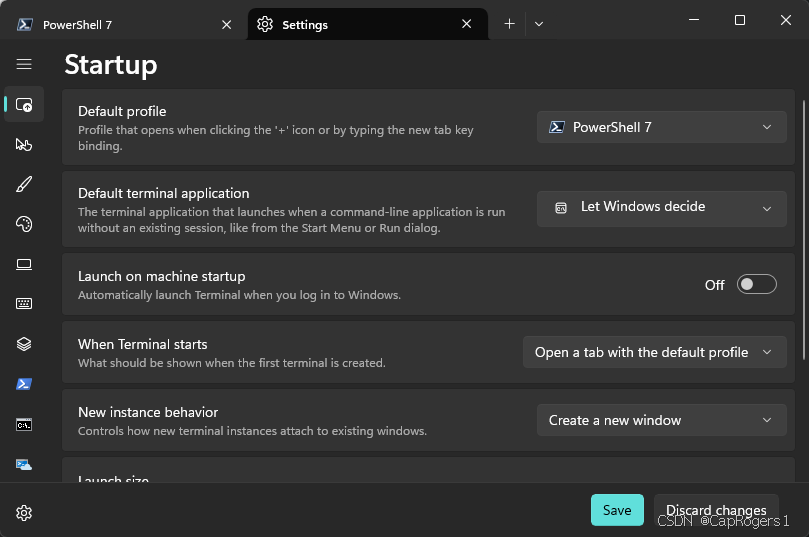Open Command Prompt profile in sidebar
This screenshot has width=809, height=537.
(x=24, y=425)
